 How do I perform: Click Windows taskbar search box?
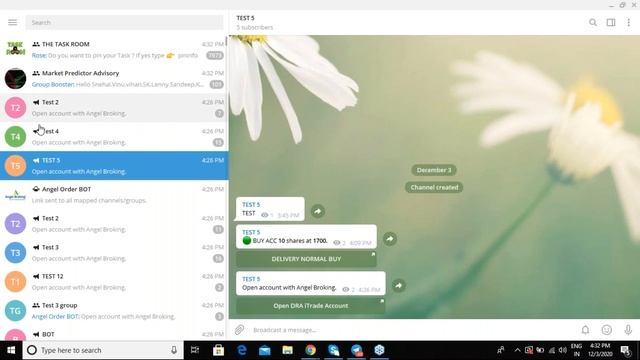pos(103,350)
